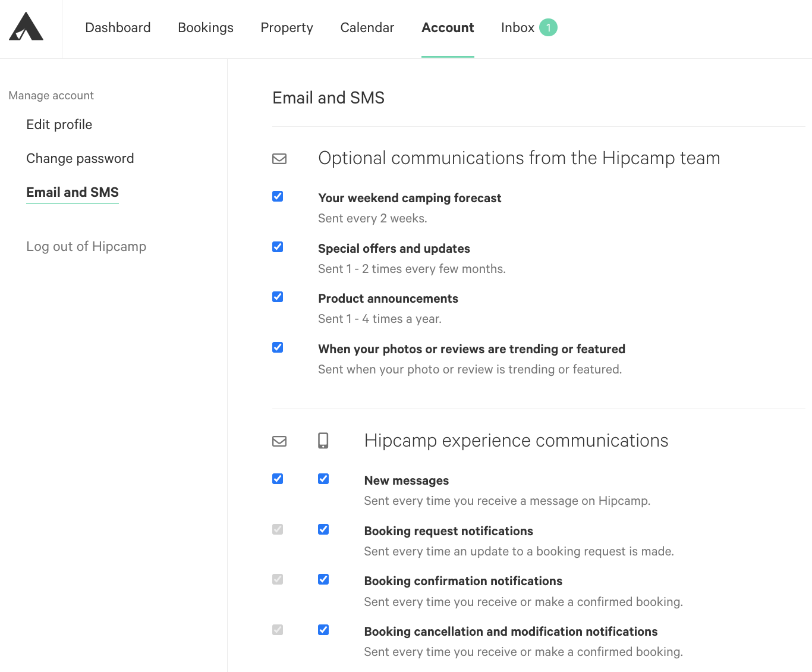Click the 'Your weekend camping forecast' label
The height and width of the screenshot is (672, 812).
point(410,198)
